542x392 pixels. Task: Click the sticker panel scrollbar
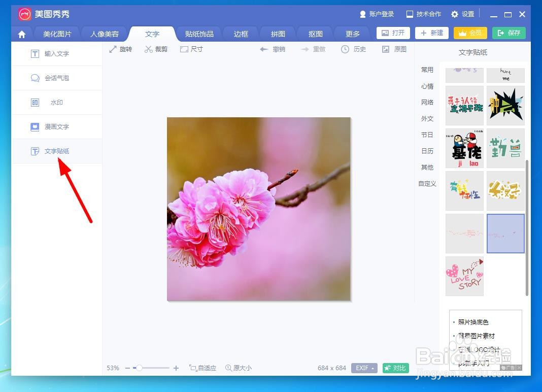pos(527,227)
